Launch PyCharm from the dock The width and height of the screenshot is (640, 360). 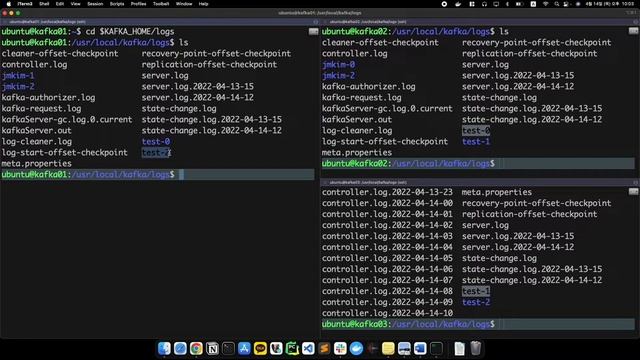coord(292,349)
